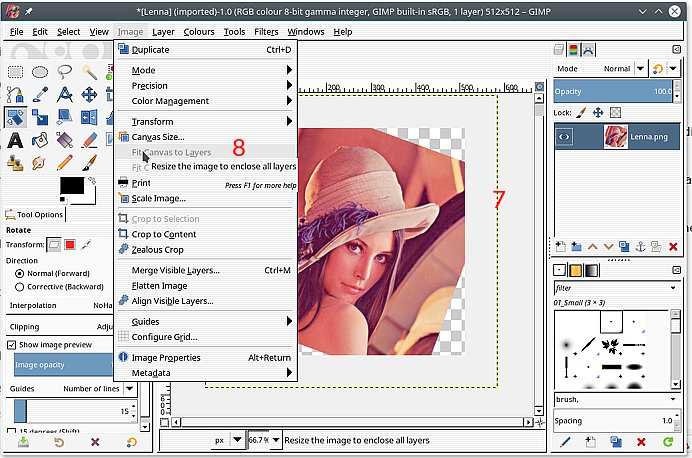Choose the Rotate tool in toolbox
The image size is (692, 458).
pyautogui.click(x=15, y=117)
